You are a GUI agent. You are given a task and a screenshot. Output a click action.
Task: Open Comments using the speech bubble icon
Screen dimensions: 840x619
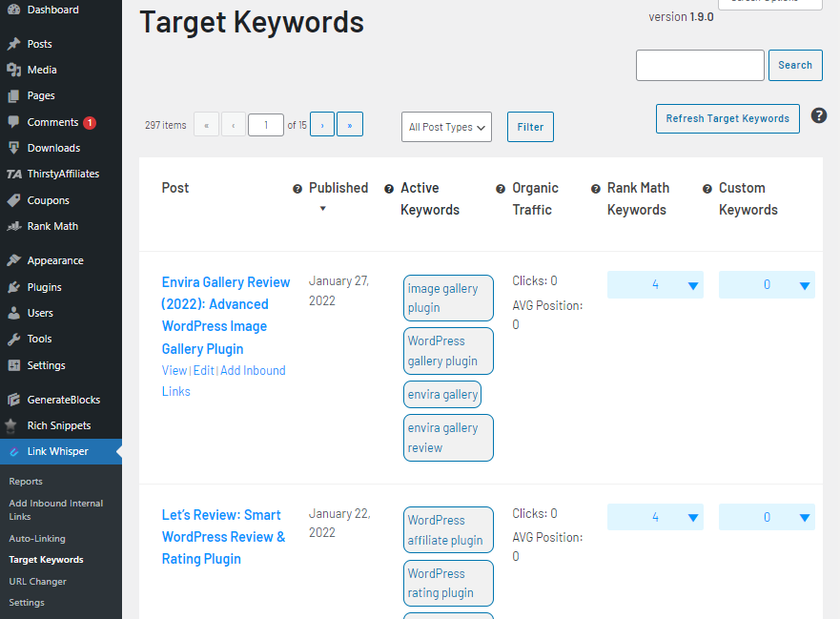pos(14,121)
